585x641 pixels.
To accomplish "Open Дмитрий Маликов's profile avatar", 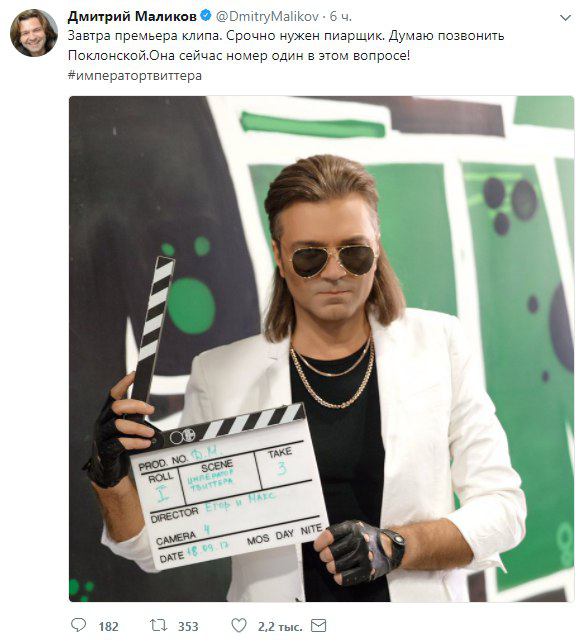I will click(x=34, y=33).
